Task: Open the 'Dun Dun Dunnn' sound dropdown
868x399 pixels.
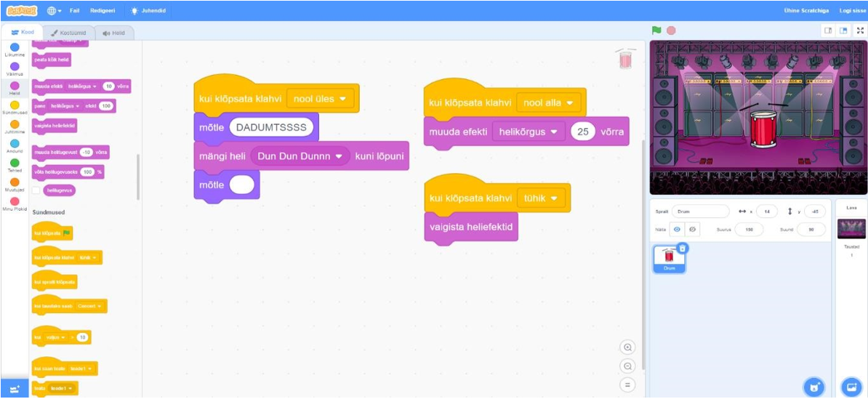Action: click(x=300, y=156)
